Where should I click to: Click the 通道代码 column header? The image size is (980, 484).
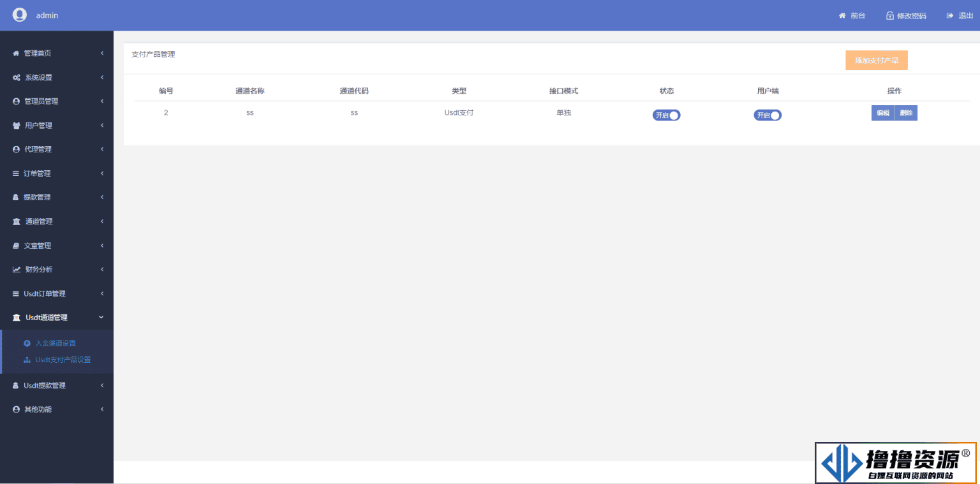(354, 91)
